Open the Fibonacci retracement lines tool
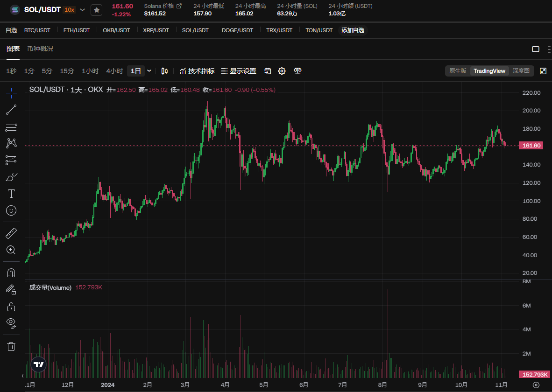552x392 pixels. (x=11, y=126)
